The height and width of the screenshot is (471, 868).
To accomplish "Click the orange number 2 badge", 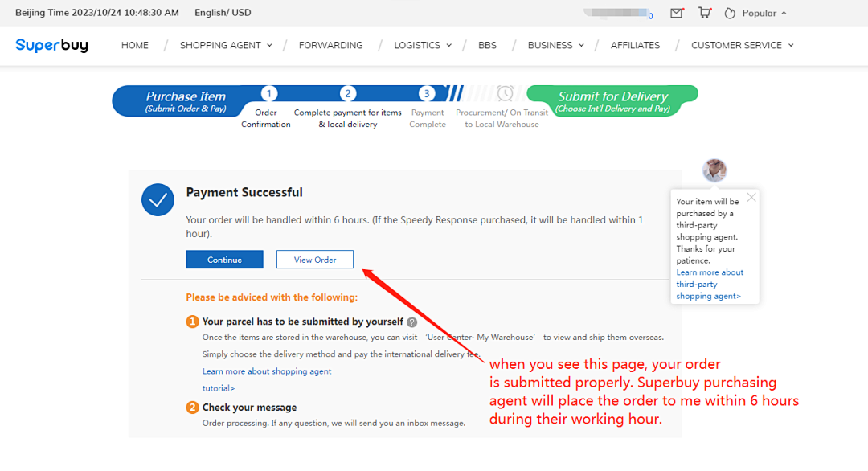I will 192,408.
